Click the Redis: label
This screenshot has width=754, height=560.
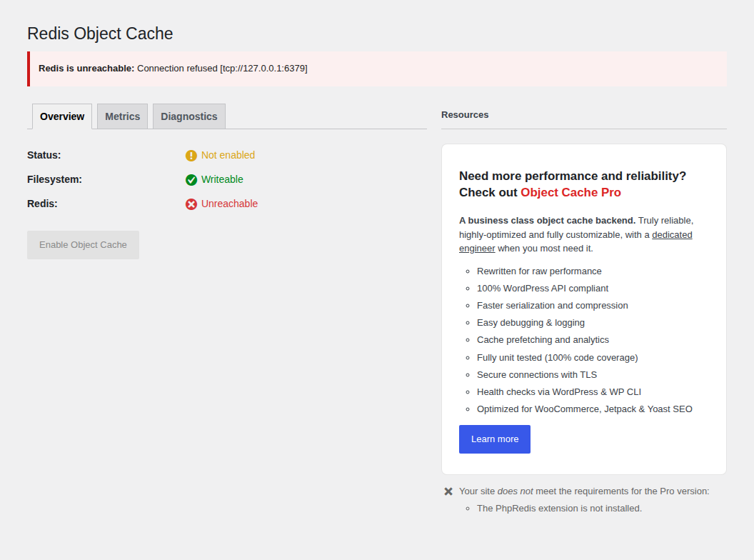coord(42,204)
